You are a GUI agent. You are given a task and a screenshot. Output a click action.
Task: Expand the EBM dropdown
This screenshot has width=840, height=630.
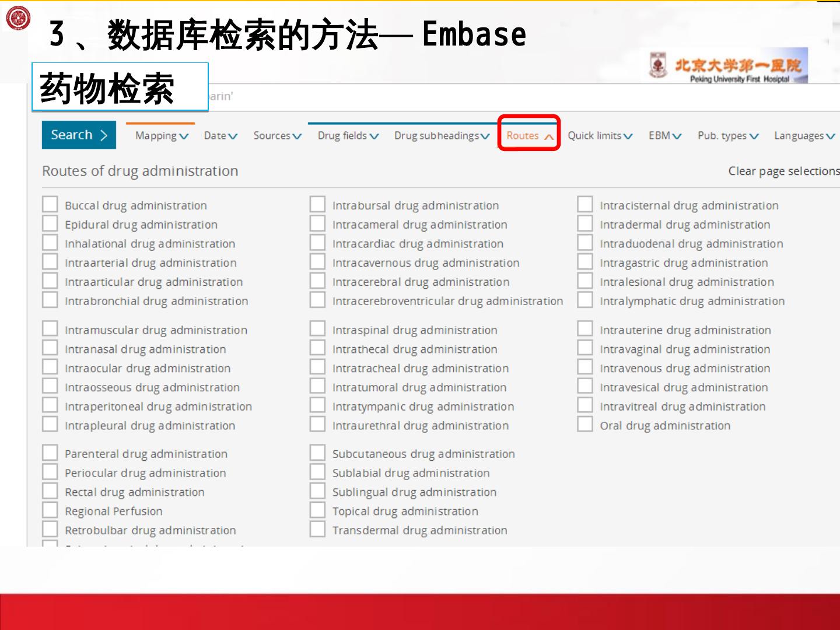[x=665, y=135]
